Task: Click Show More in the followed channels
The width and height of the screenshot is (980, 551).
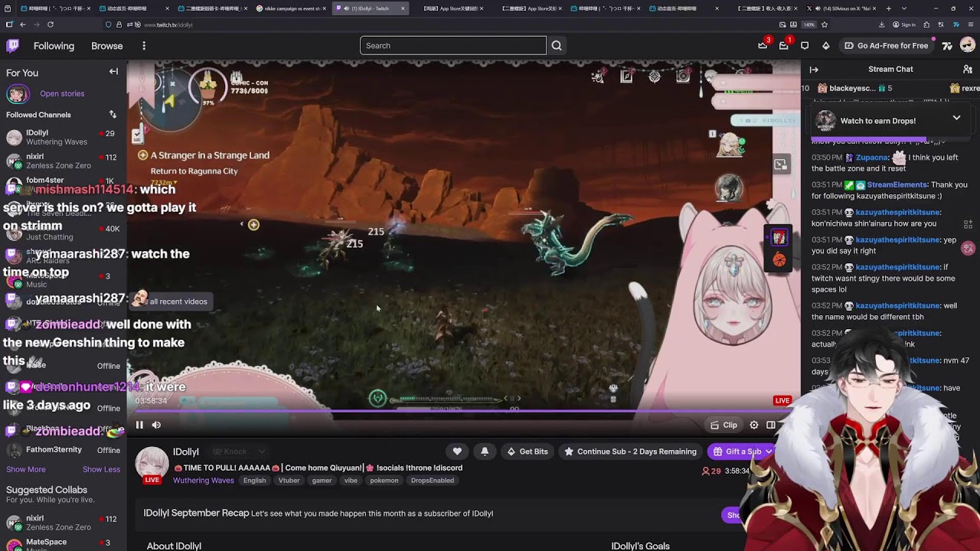Action: click(26, 469)
